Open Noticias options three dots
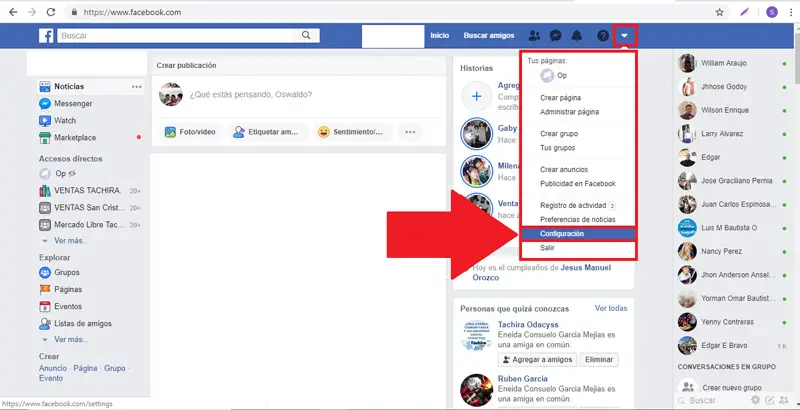Image resolution: width=800 pixels, height=410 pixels. point(137,87)
